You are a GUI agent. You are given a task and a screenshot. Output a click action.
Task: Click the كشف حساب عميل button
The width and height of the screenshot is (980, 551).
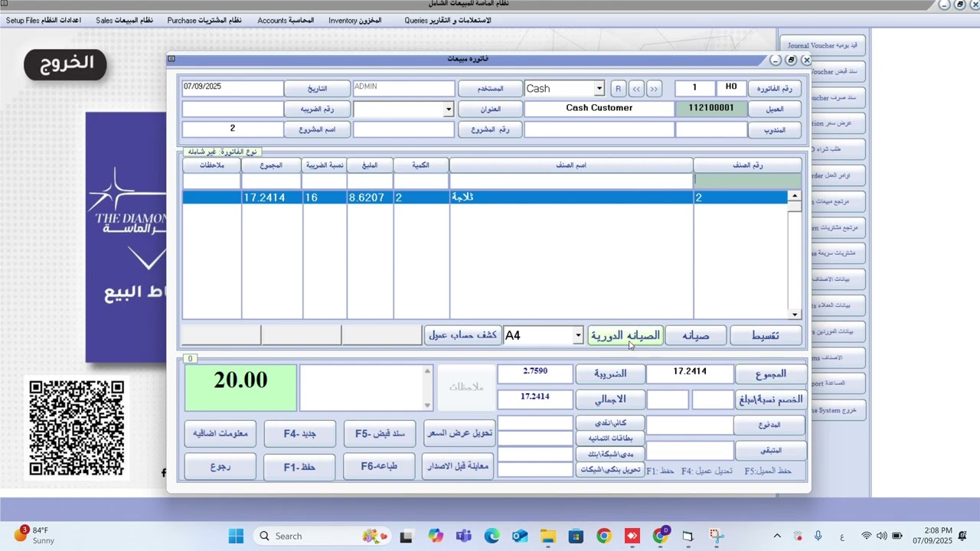coord(462,335)
